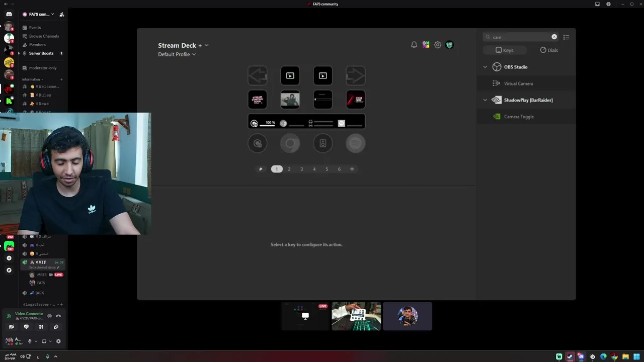Add a new Stream Deck page
The width and height of the screenshot is (644, 362).
tap(352, 169)
